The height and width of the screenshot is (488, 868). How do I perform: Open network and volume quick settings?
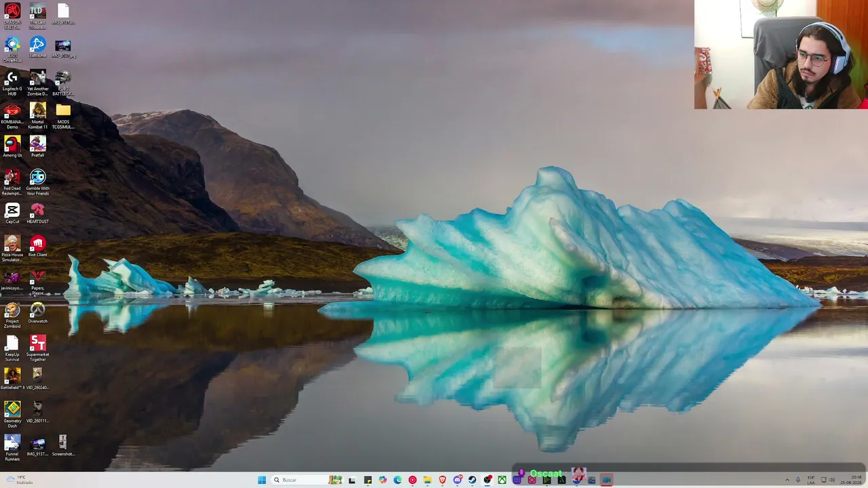click(828, 480)
